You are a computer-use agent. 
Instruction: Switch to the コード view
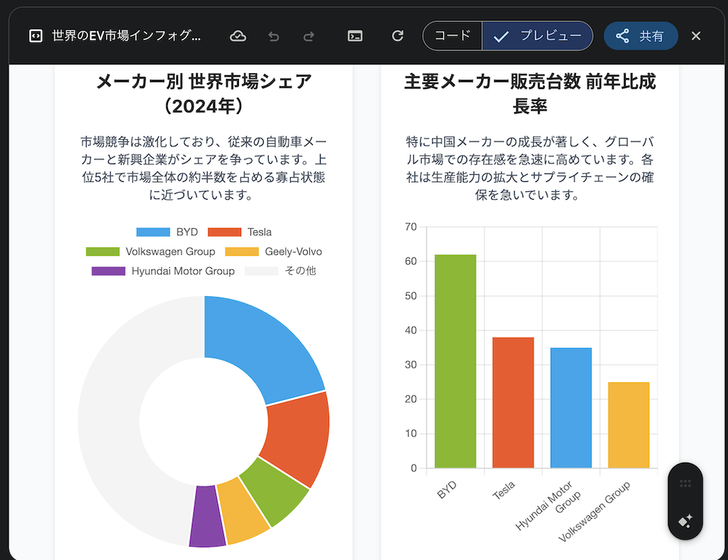coord(452,36)
